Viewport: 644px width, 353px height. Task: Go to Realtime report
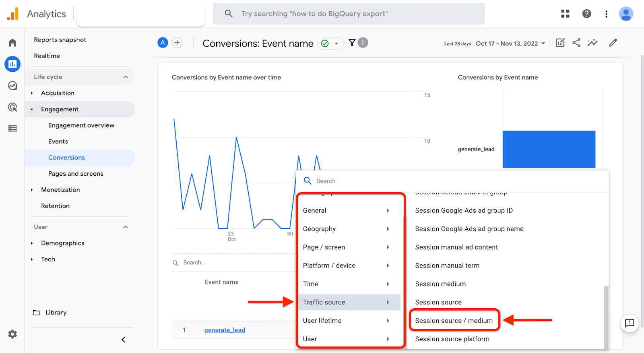(47, 56)
